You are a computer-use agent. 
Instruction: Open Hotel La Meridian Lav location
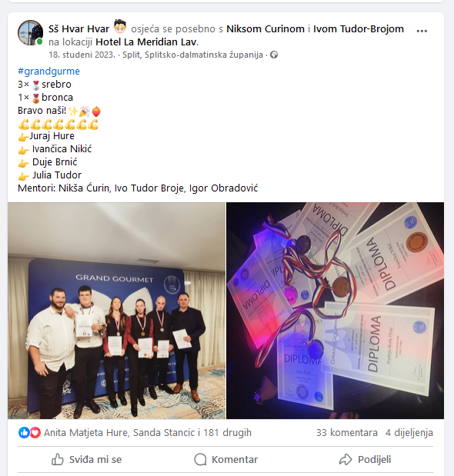pyautogui.click(x=146, y=42)
